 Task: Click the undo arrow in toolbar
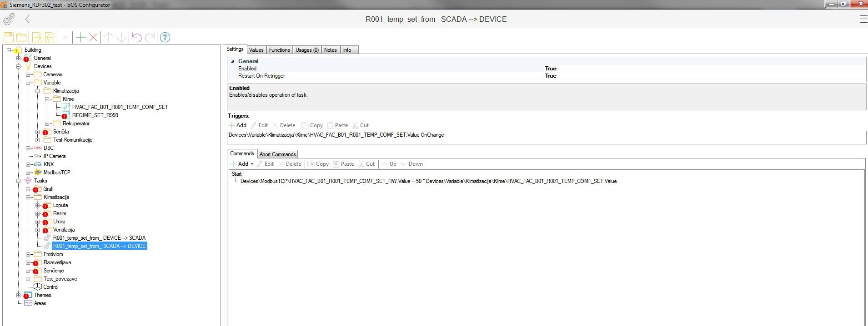tap(136, 37)
